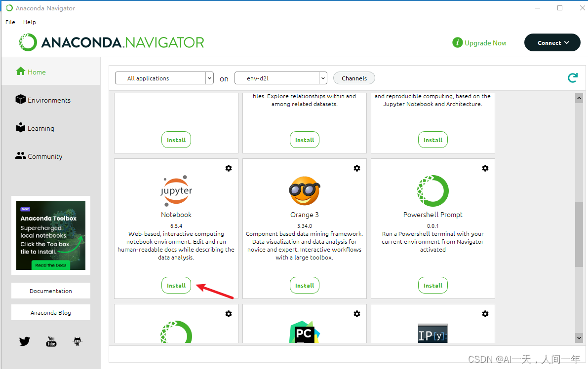
Task: Open the Anaconda Blog button
Action: pos(51,312)
